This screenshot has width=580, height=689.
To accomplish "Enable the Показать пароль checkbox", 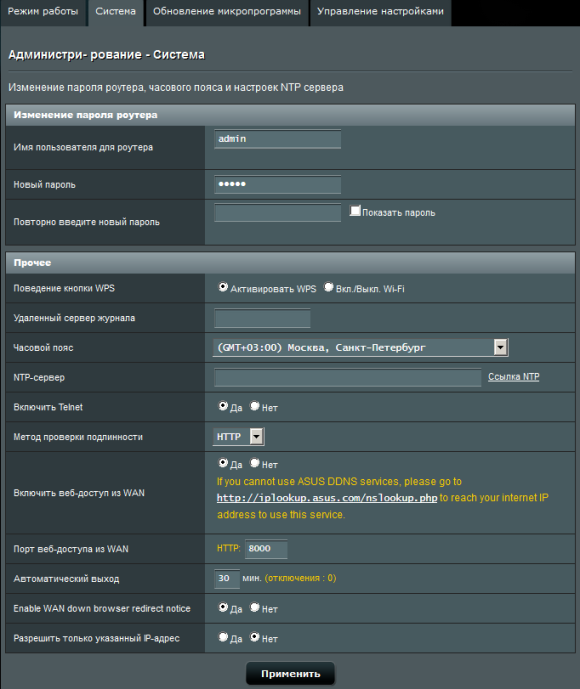I will pos(355,211).
